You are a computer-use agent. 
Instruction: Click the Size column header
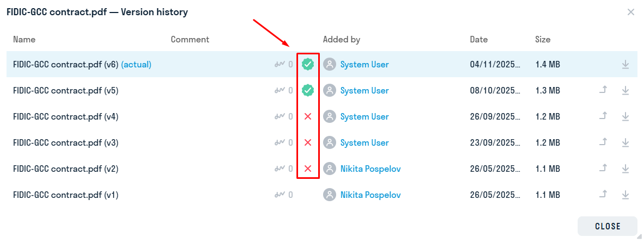pyautogui.click(x=542, y=39)
